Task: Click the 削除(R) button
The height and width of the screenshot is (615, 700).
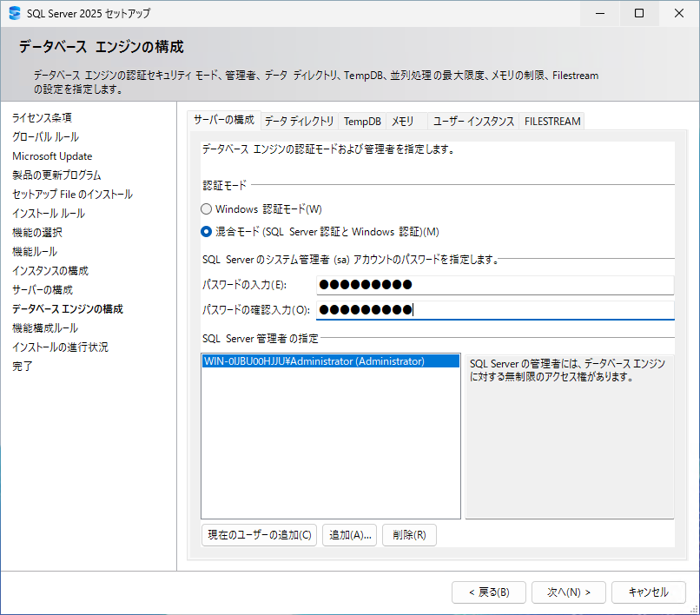Action: (x=409, y=535)
